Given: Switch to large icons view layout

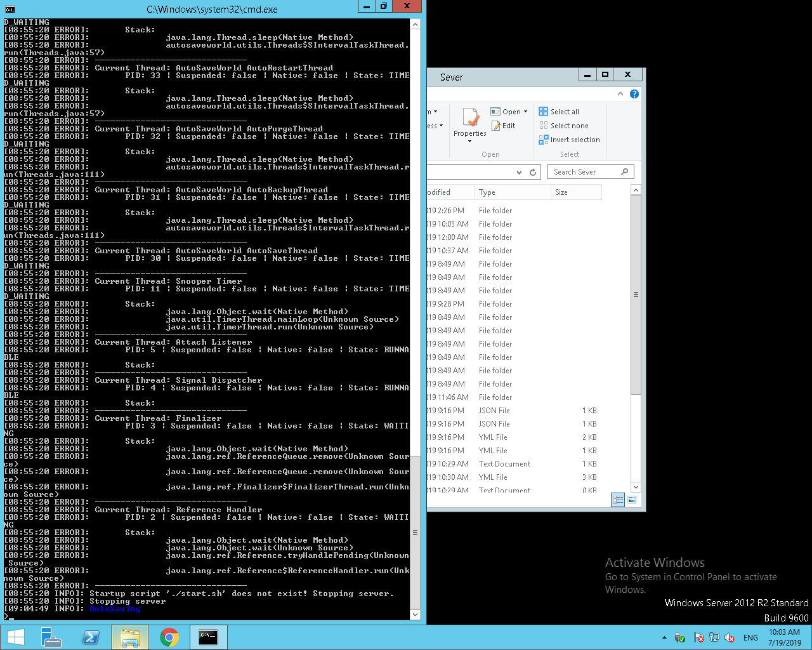Looking at the screenshot, I should [x=632, y=500].
